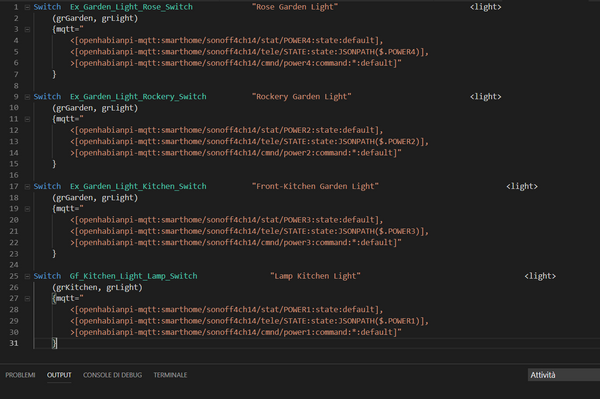Collapse the mqtt fold at line 11

[27, 119]
